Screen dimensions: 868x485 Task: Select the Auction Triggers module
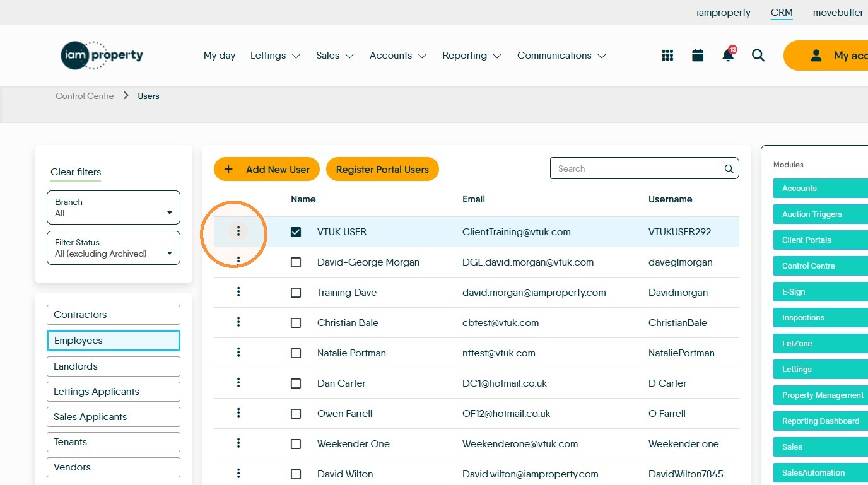coord(821,214)
